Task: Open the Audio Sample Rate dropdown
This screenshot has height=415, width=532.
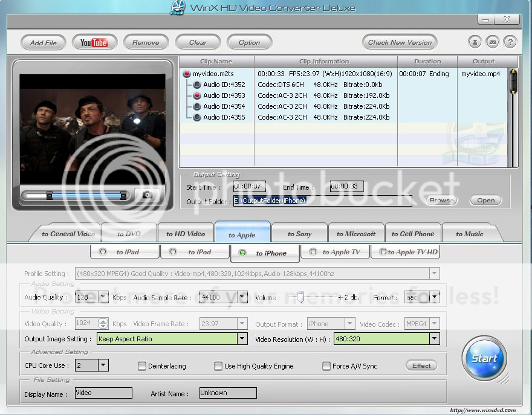Action: 242,297
